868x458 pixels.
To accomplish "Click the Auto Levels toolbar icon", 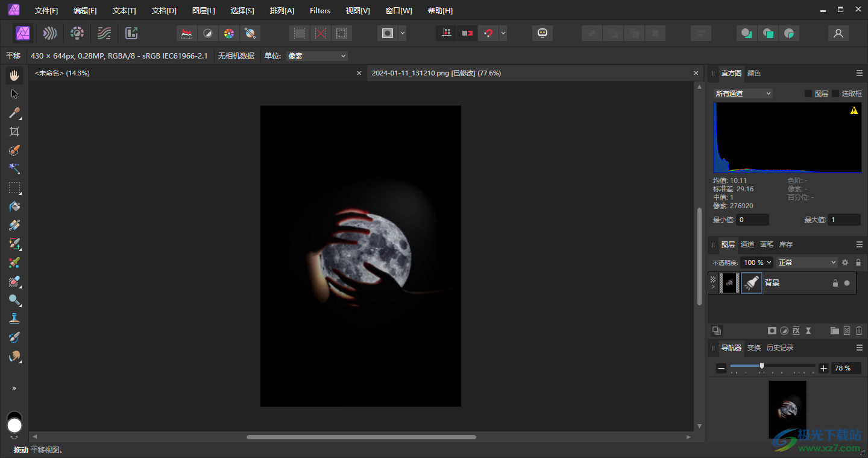I will pyautogui.click(x=187, y=33).
